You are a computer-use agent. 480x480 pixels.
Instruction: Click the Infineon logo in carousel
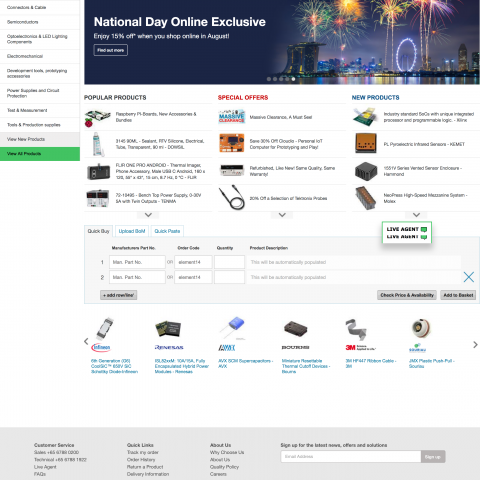point(101,347)
